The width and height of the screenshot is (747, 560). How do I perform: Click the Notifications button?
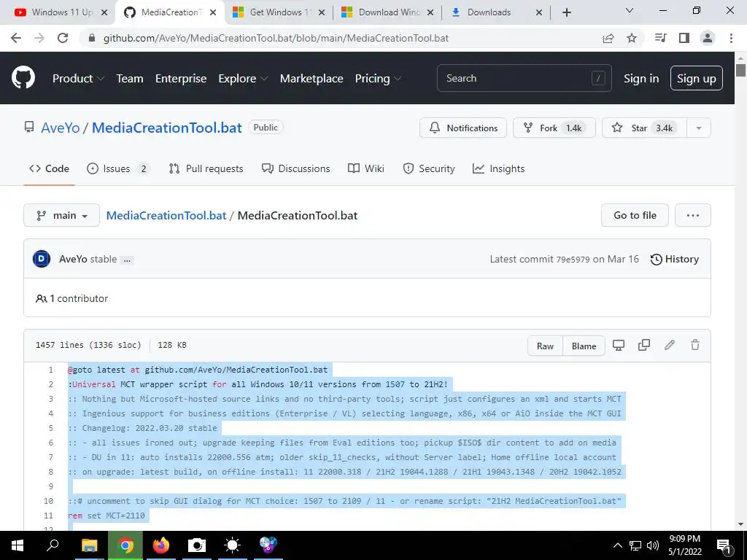[x=463, y=128]
